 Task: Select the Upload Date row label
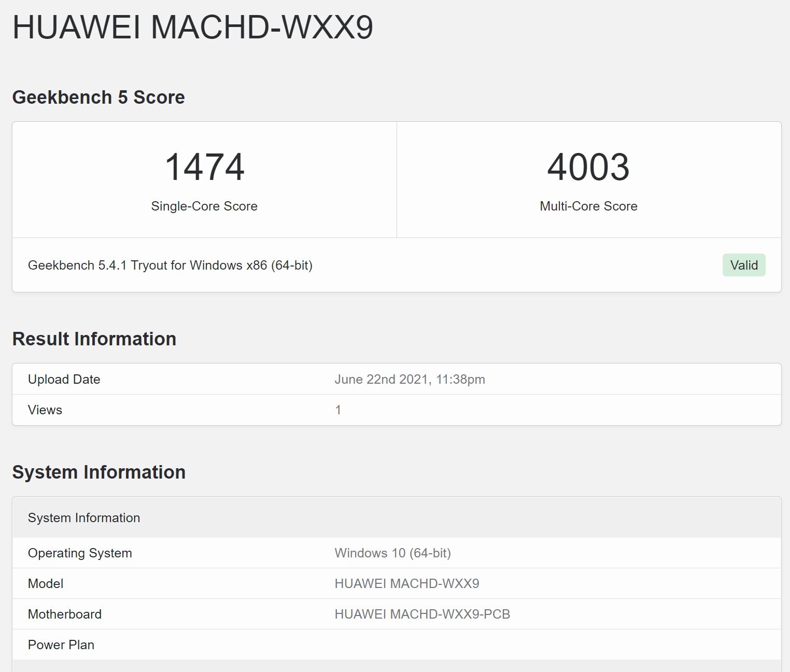coord(64,380)
